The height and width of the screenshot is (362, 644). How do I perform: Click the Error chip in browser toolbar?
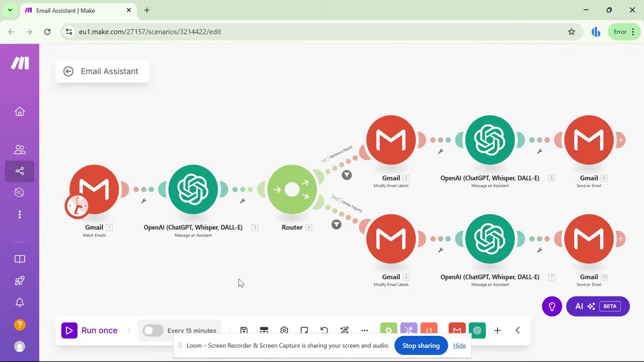624,32
